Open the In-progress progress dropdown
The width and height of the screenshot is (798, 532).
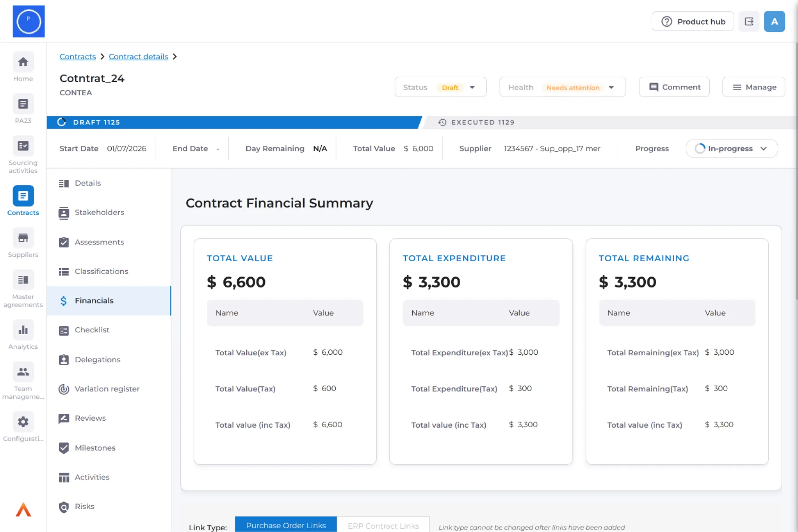[732, 148]
